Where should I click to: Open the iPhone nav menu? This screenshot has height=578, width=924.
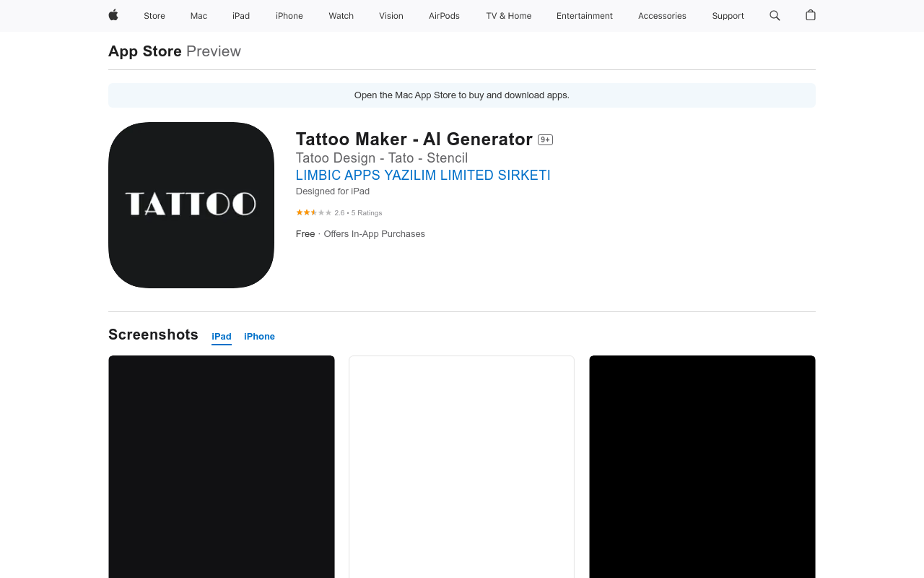click(x=289, y=16)
